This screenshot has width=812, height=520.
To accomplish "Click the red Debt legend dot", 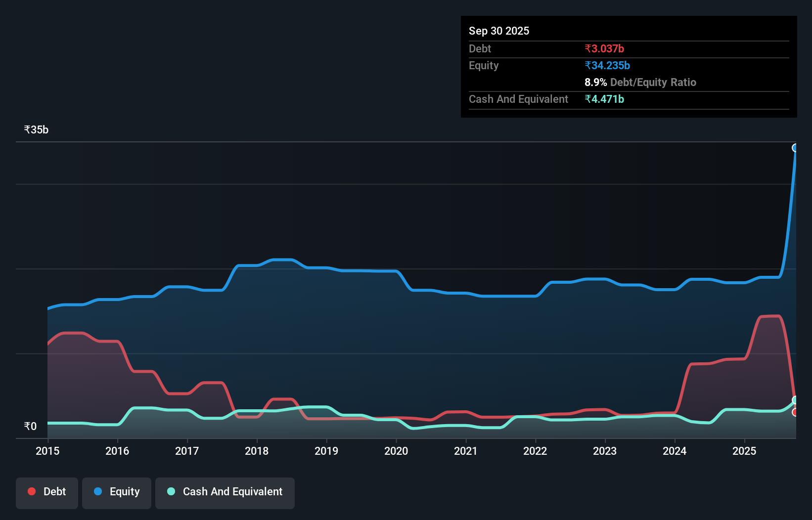I will tap(32, 491).
